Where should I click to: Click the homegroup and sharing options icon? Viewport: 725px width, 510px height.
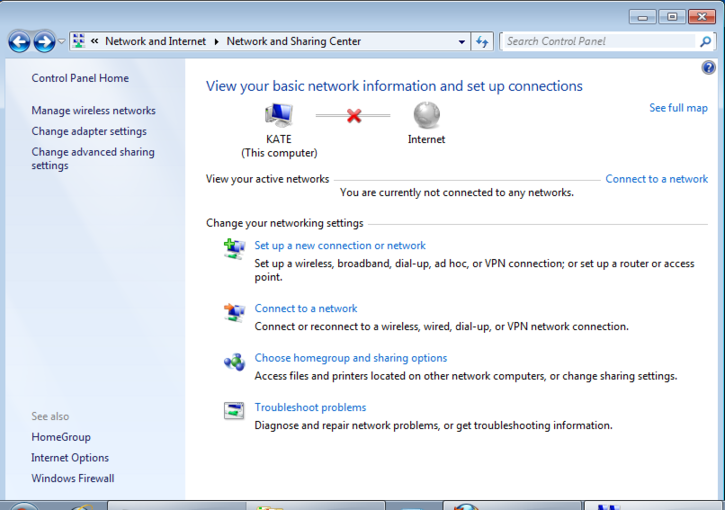pyautogui.click(x=234, y=362)
